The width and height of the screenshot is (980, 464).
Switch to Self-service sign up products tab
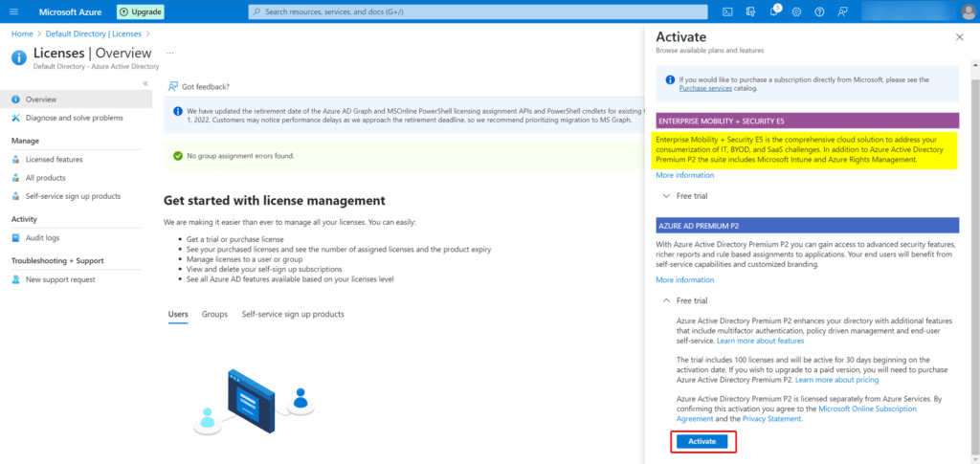coord(293,314)
